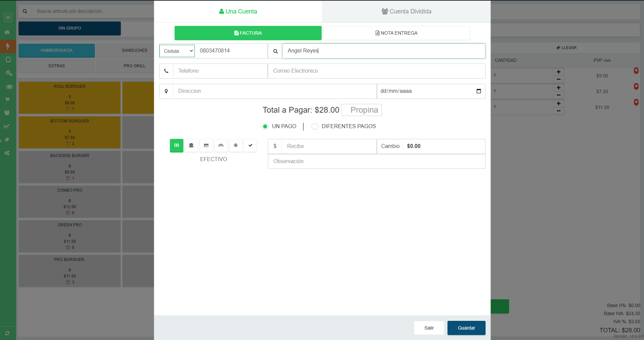Click the Observación text field
Screen dimensions: 644x340
(x=377, y=161)
